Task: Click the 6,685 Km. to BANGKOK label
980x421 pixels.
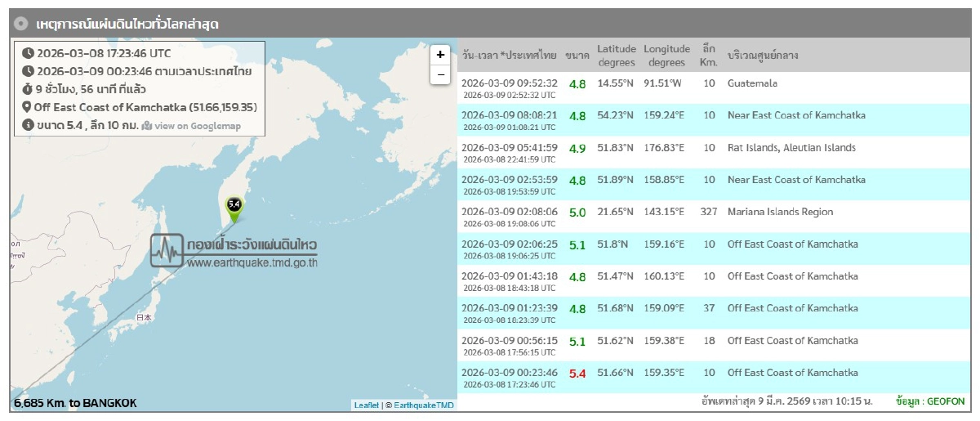Action: (75, 403)
